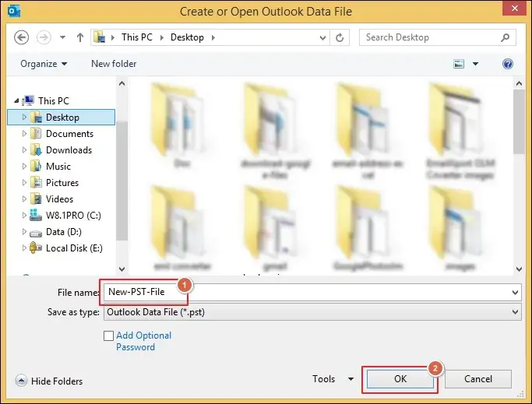Open the view options dropdown arrow
The width and height of the screenshot is (532, 404).
pos(475,64)
